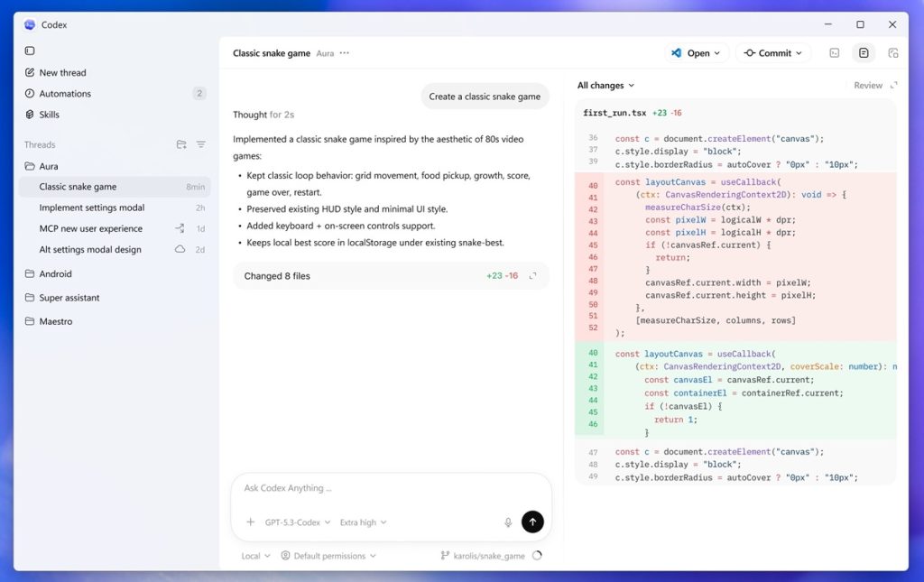Open Skills in the sidebar

coord(49,115)
